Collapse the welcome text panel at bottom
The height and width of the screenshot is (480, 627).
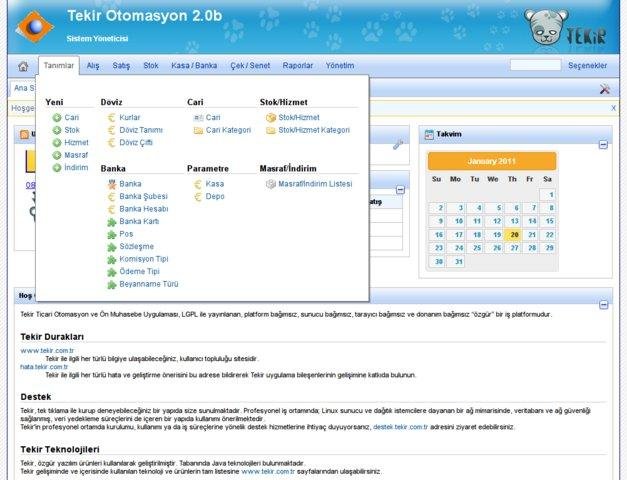click(x=603, y=305)
